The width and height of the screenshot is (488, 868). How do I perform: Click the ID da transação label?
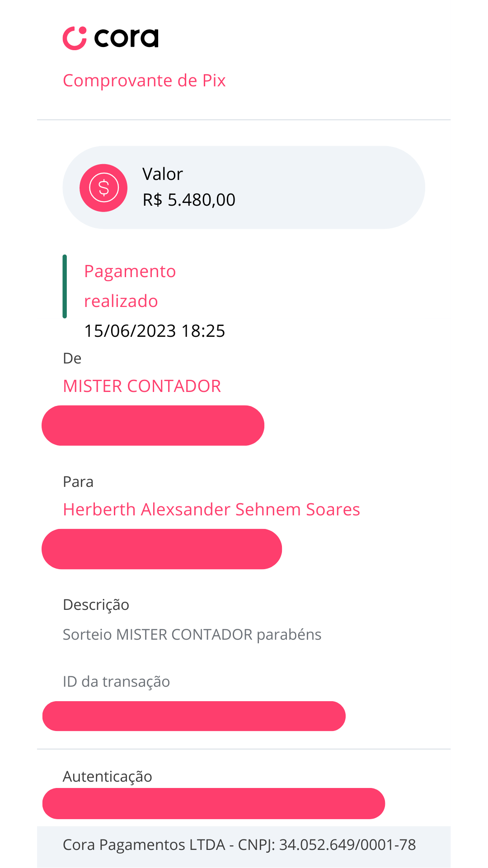(116, 682)
